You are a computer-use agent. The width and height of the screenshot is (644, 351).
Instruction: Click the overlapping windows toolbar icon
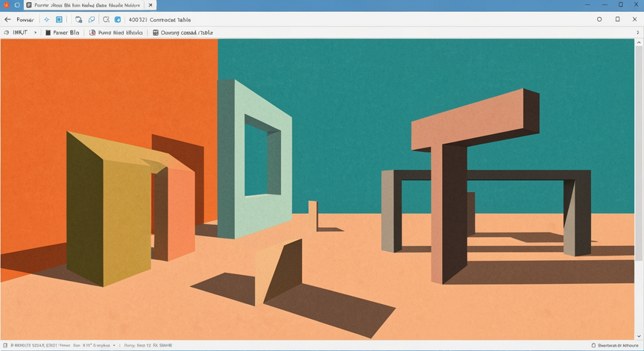coord(78,19)
